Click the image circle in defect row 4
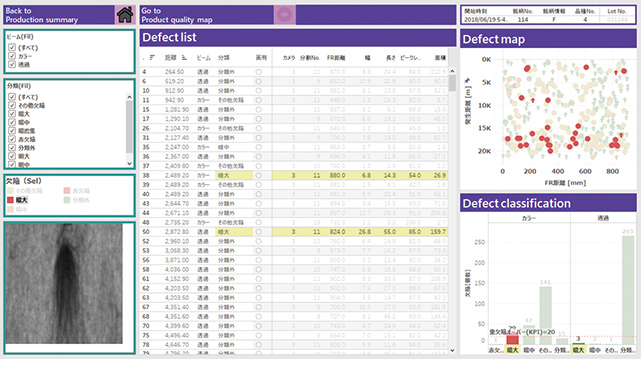The height and width of the screenshot is (370, 642). pyautogui.click(x=258, y=72)
